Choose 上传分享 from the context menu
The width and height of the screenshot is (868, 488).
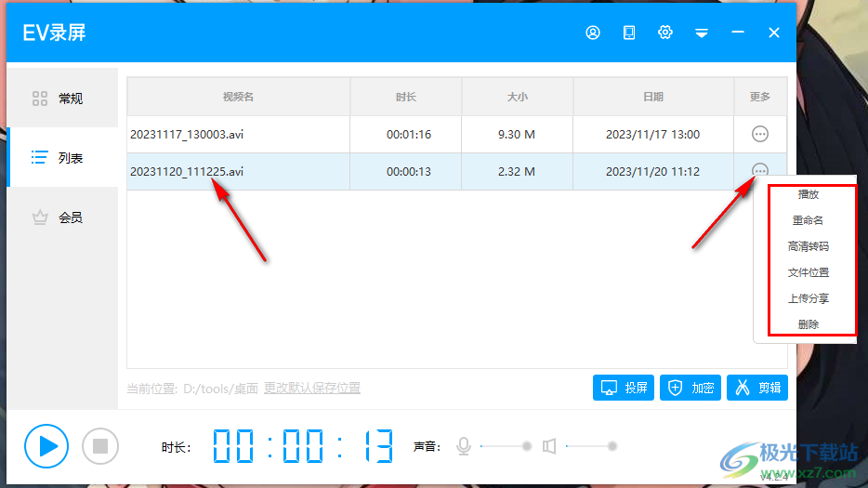point(809,298)
